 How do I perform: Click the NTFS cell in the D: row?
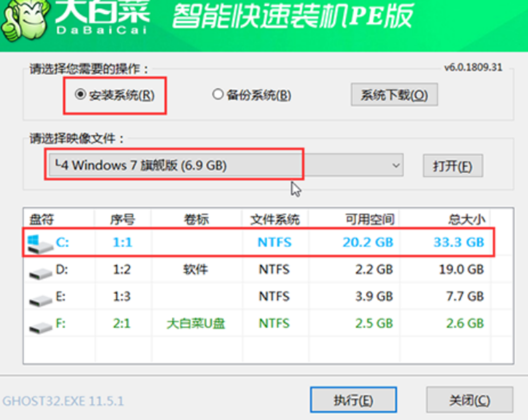pyautogui.click(x=274, y=269)
